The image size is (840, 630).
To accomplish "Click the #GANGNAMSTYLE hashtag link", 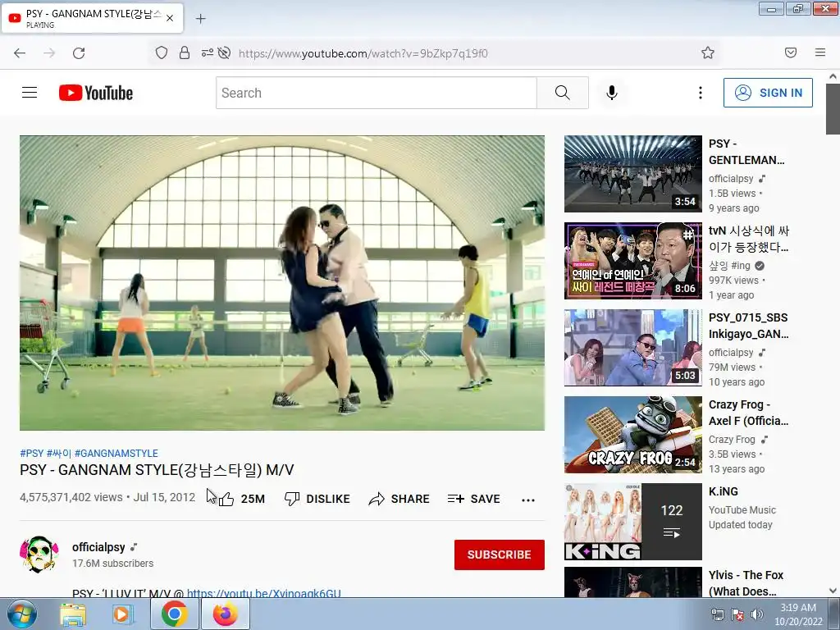I will tap(116, 453).
